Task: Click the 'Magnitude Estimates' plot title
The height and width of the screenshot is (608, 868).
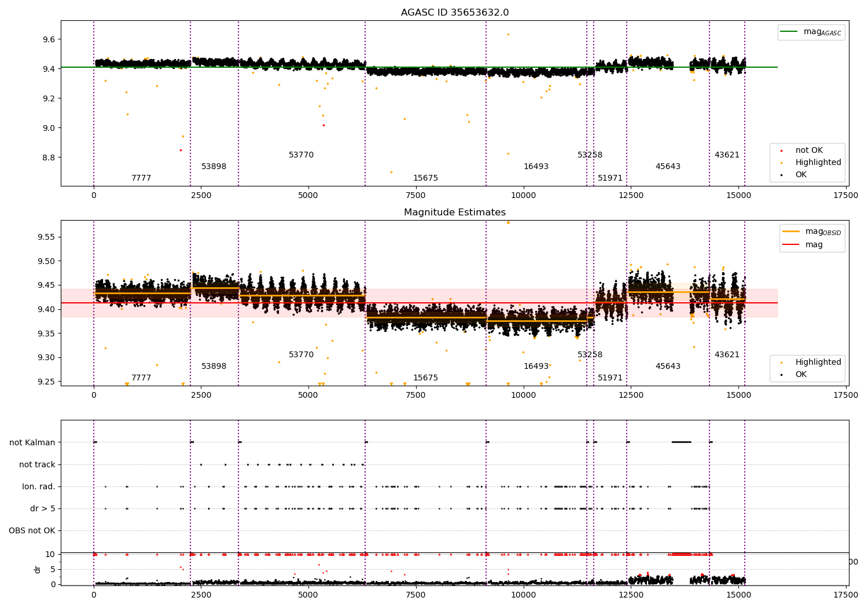Action: tap(455, 213)
